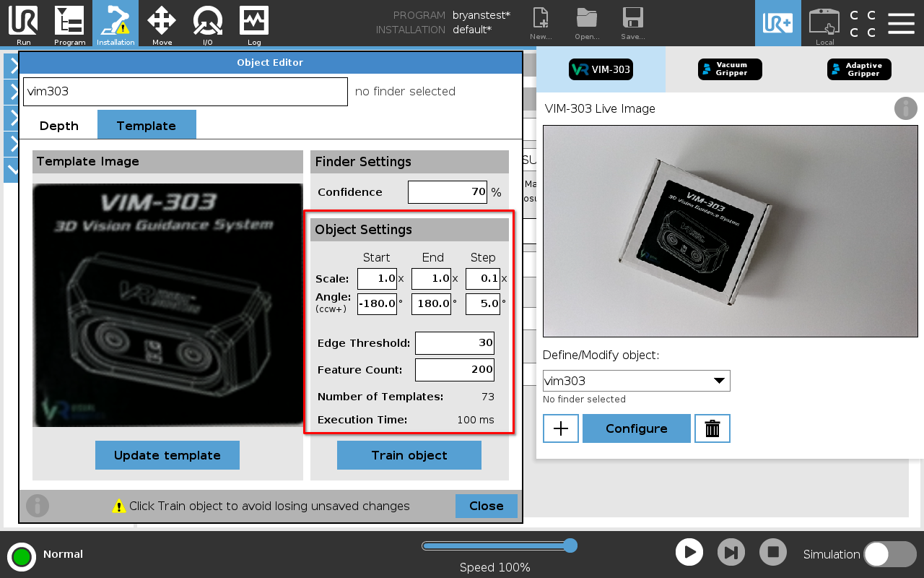
Task: Click the 'Object Editor' title bar
Action: click(270, 63)
